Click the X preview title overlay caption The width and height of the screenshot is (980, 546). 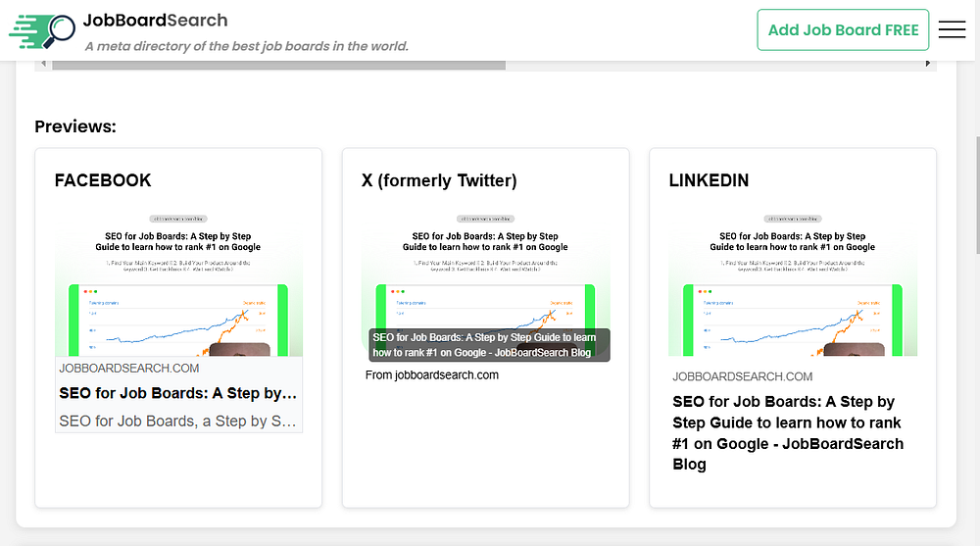pos(489,345)
